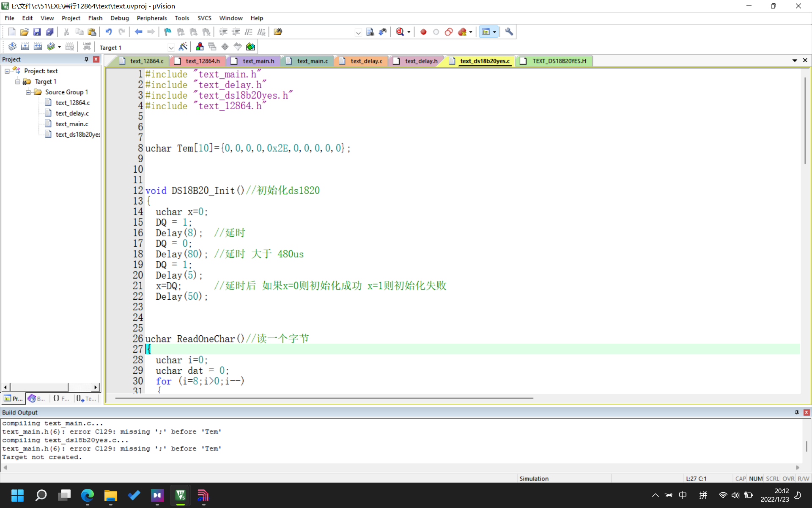
Task: Translate the current file
Action: point(12,47)
